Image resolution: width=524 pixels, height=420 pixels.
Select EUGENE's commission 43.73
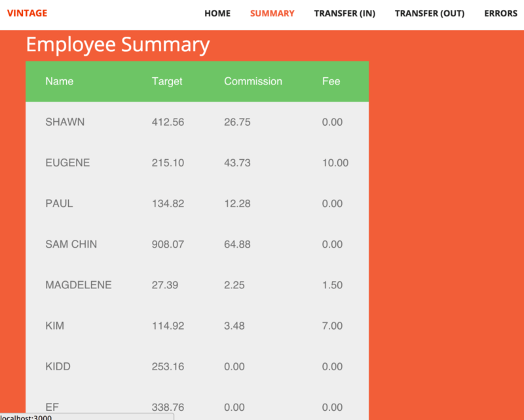(x=237, y=163)
